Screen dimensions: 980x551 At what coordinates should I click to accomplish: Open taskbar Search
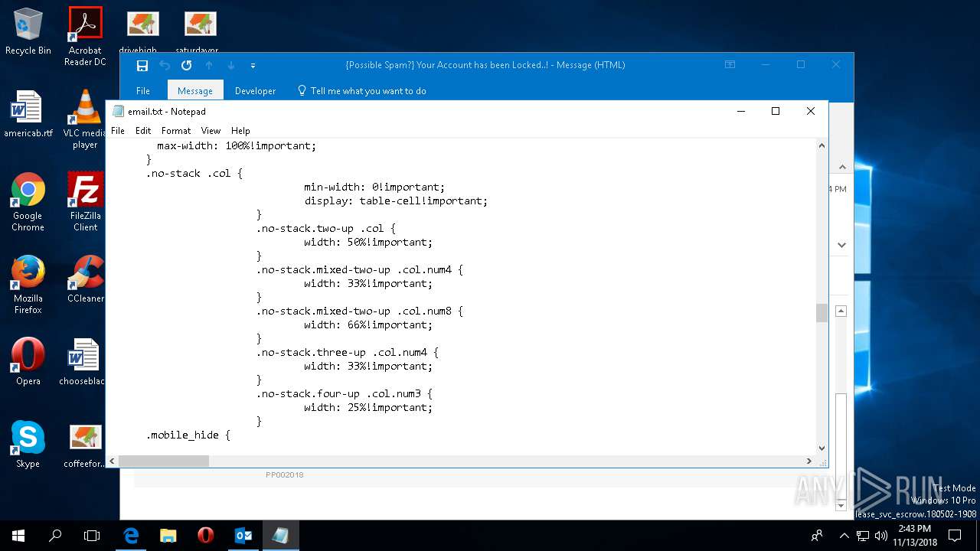click(x=55, y=536)
